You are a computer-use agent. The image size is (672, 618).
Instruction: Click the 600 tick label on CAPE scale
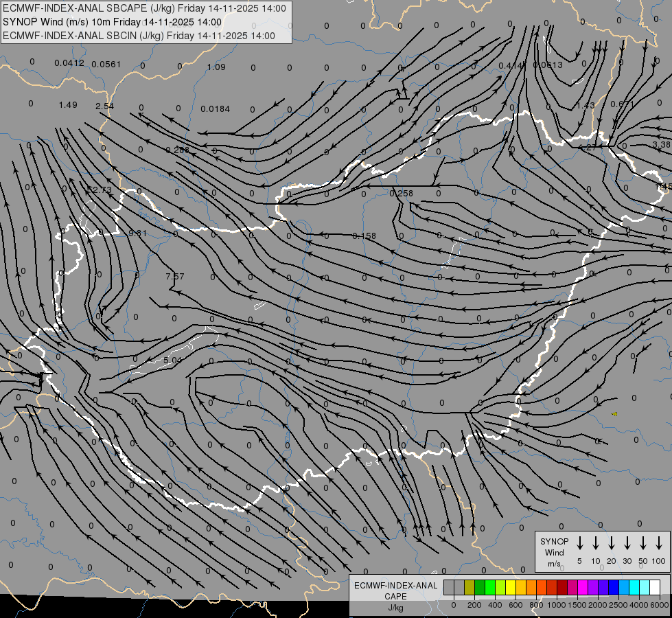point(515,605)
